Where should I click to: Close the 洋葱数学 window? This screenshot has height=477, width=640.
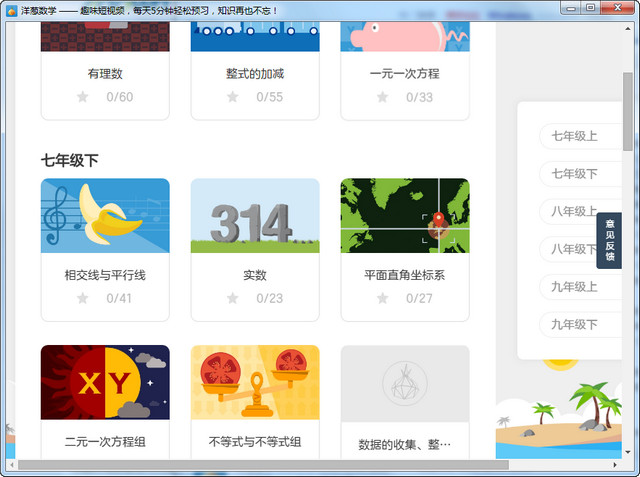click(618, 8)
